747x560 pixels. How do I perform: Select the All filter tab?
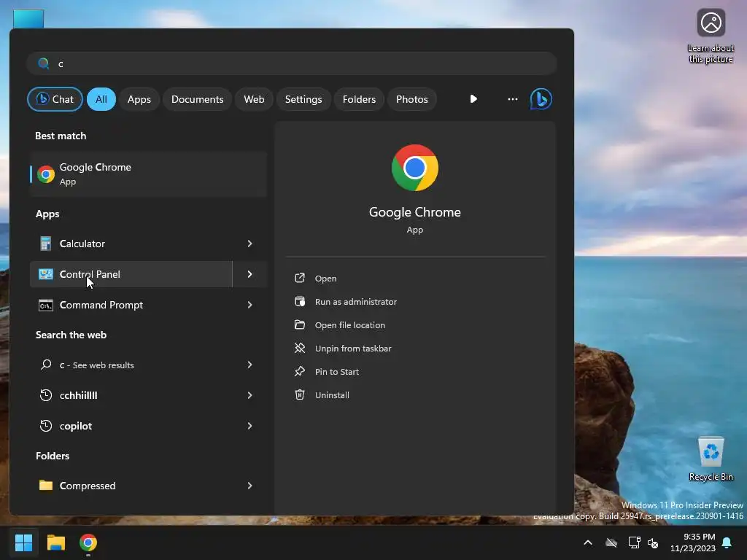(101, 99)
